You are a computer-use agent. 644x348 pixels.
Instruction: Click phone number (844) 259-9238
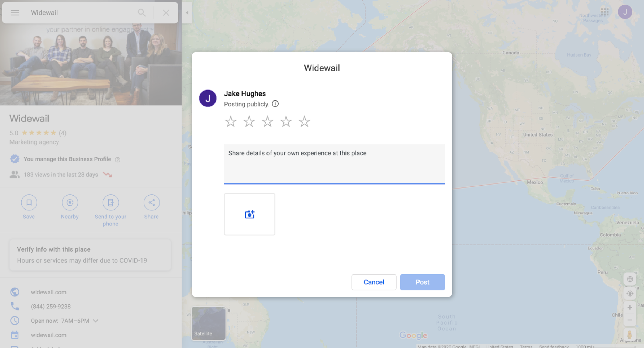[51, 307]
